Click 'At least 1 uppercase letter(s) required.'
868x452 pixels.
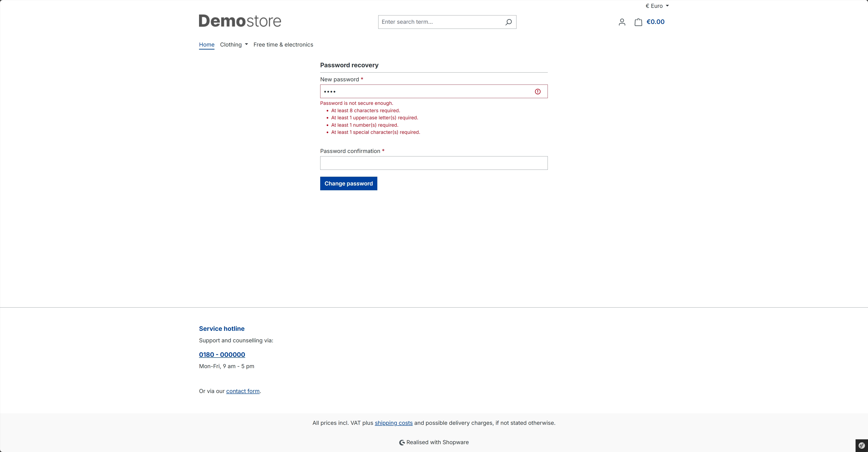click(x=374, y=118)
